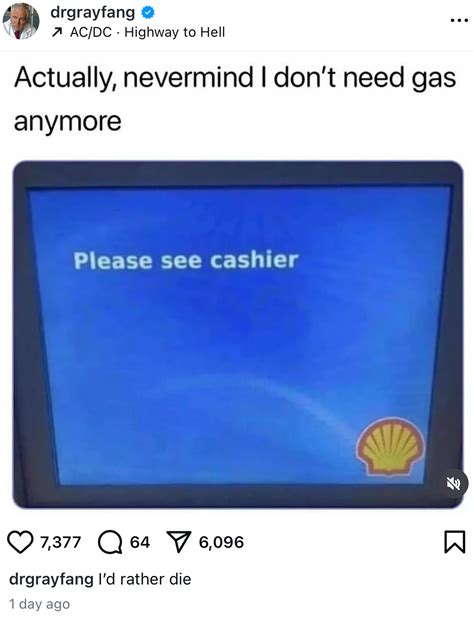Tap the blue verified badge
The image size is (474, 619).
pyautogui.click(x=148, y=13)
